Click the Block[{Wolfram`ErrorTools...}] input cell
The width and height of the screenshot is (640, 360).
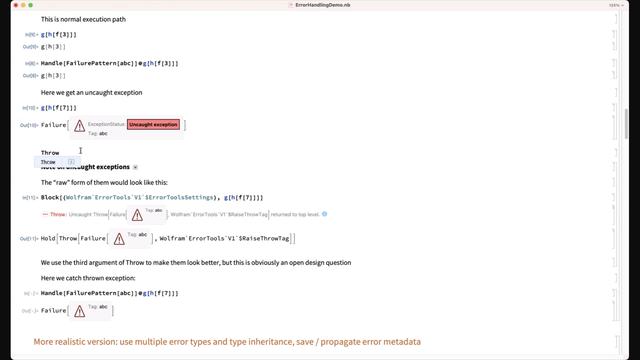coord(152,198)
